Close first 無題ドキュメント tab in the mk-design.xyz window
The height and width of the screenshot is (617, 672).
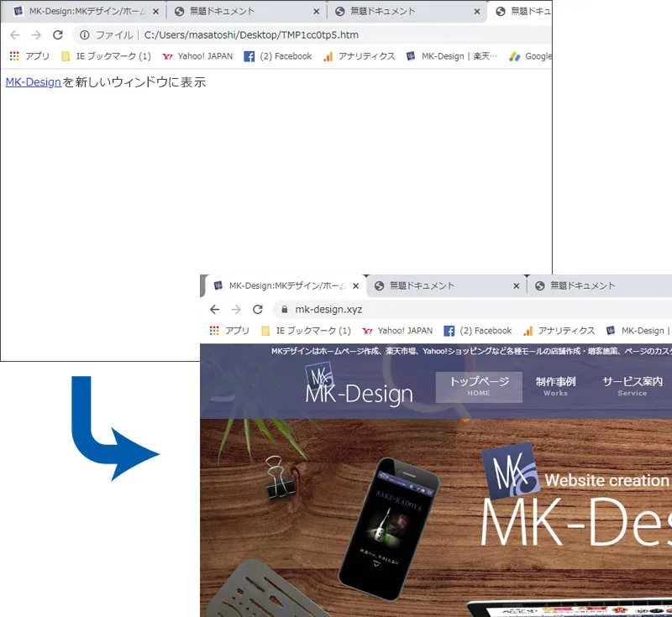(516, 285)
